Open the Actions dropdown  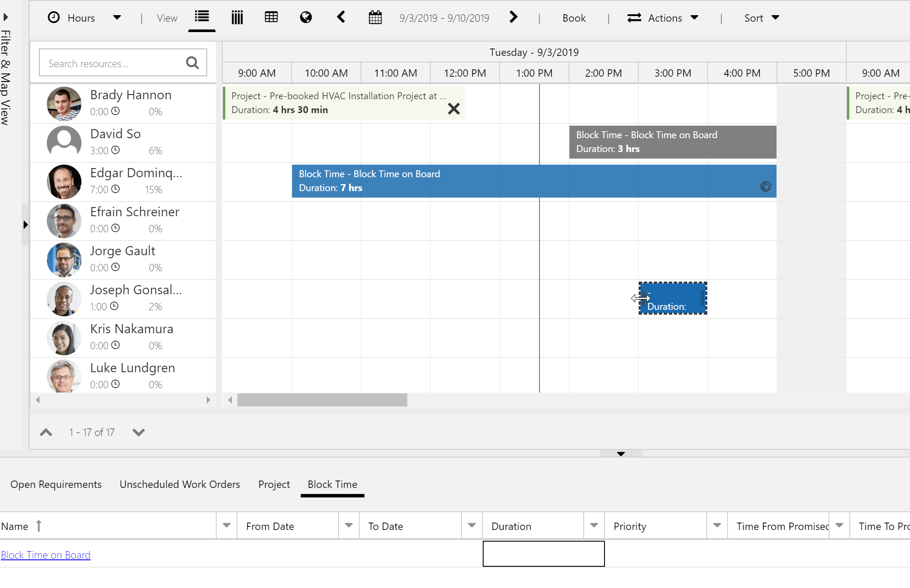coord(695,18)
